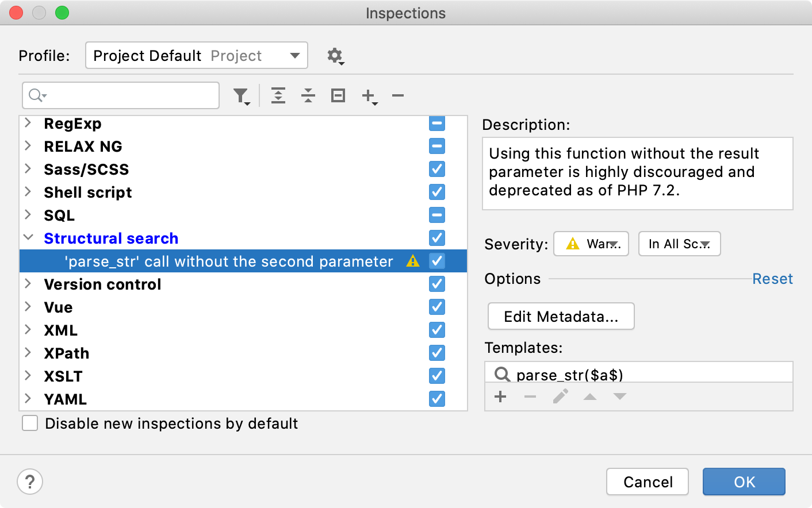The height and width of the screenshot is (508, 812).
Task: Move template down with the arrow icon
Action: (x=620, y=397)
